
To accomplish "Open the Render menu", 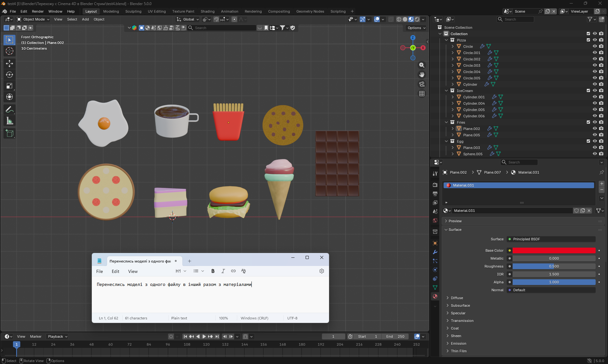I will [x=38, y=11].
